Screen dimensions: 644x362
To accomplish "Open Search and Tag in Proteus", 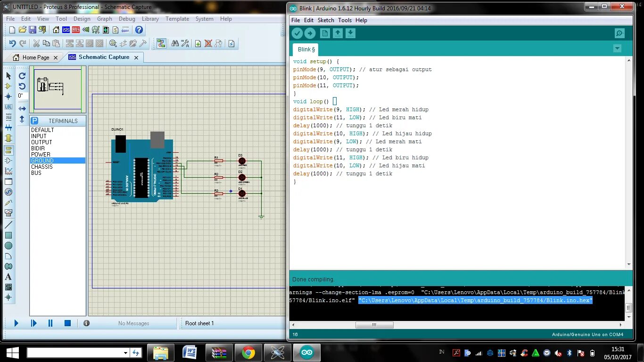I will pyautogui.click(x=175, y=43).
